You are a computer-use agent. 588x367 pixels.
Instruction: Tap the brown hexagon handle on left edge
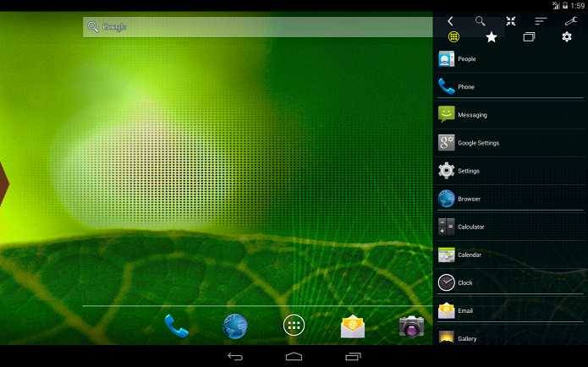[x=3, y=183]
